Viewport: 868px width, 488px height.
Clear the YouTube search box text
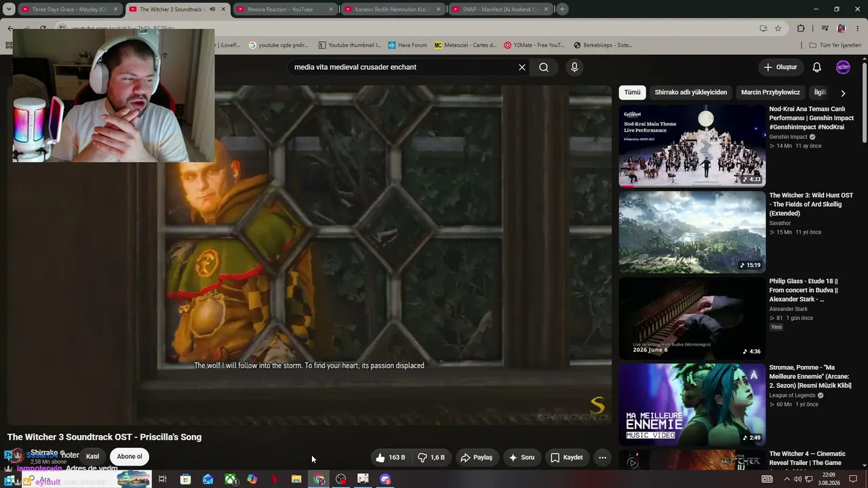(522, 67)
